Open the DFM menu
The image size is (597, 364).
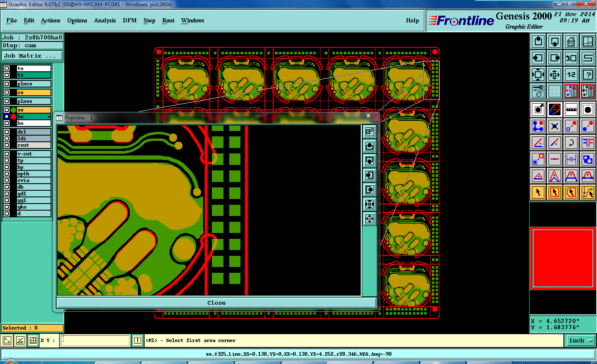130,20
